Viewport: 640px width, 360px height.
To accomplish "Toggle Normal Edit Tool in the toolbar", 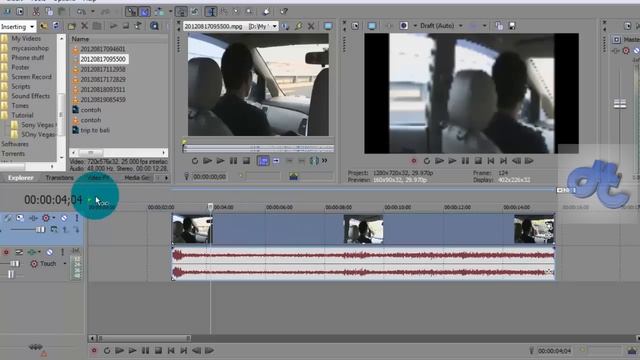I will (211, 11).
